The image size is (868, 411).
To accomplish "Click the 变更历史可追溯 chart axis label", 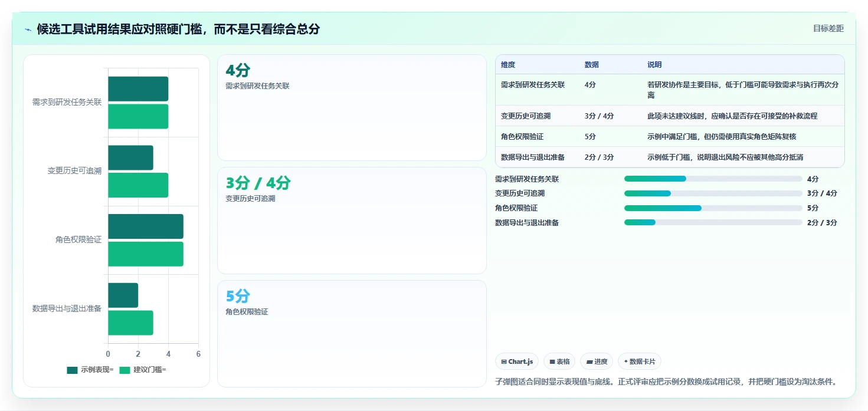I will (x=74, y=171).
